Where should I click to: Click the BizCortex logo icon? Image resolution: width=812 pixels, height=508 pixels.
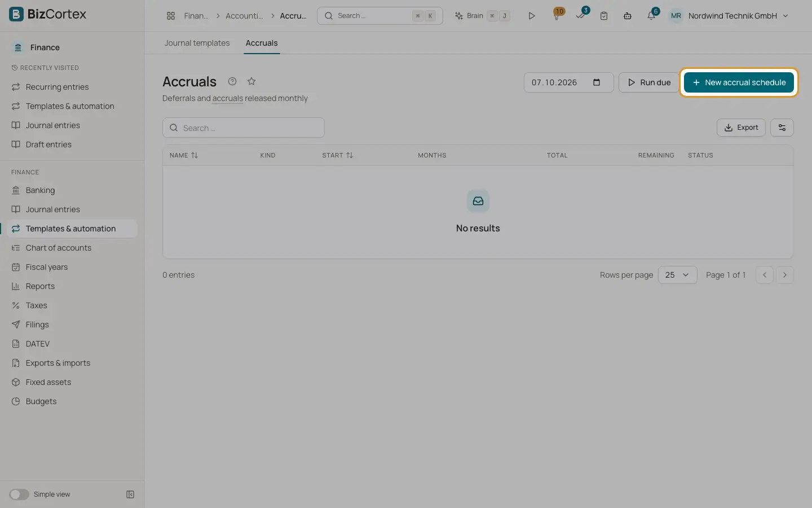coord(16,14)
